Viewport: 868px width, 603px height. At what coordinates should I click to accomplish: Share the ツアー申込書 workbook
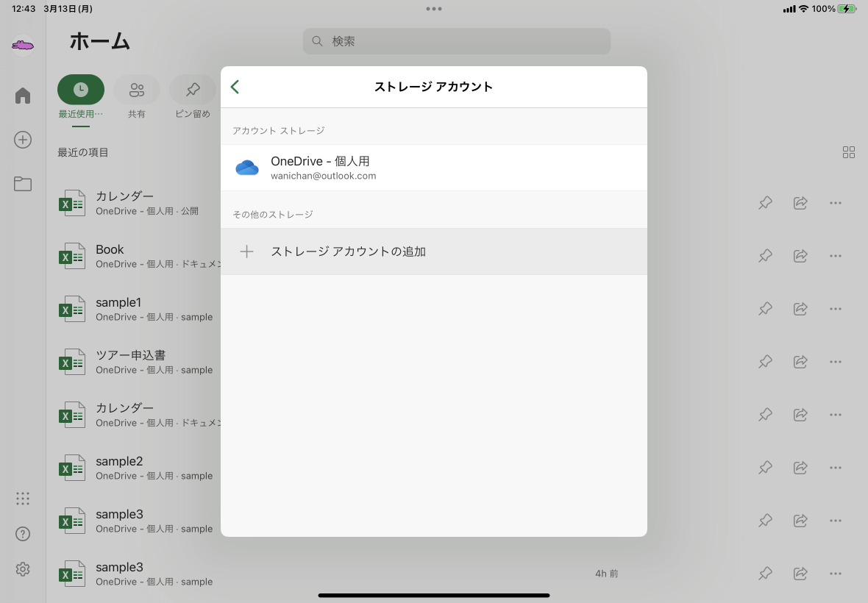800,361
